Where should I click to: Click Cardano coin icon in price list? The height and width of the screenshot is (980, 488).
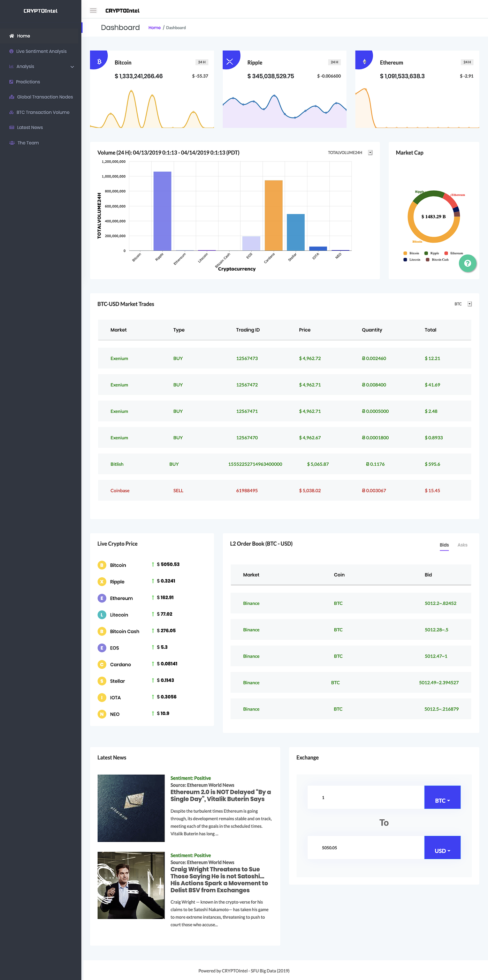101,664
